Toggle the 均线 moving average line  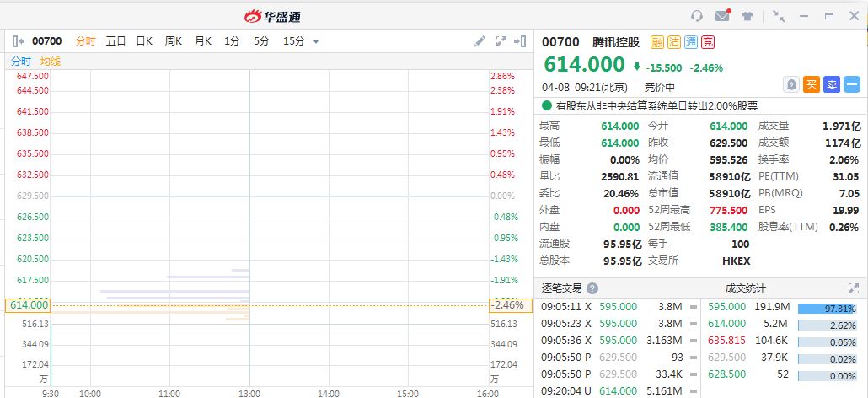point(51,62)
